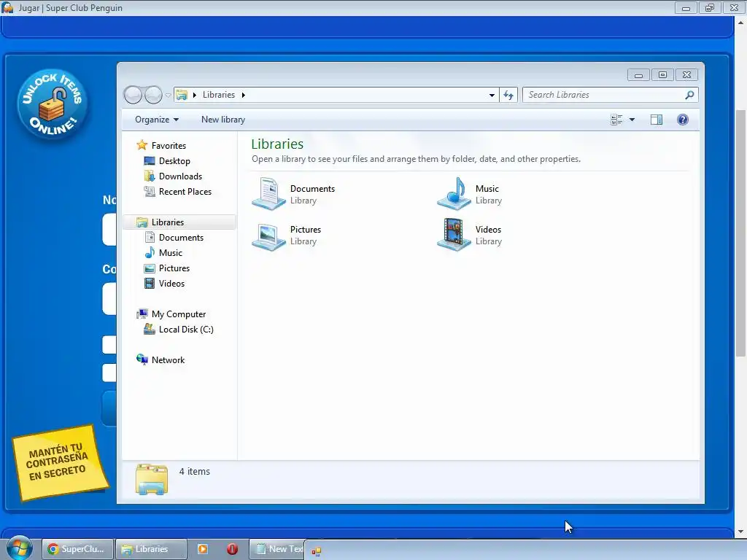Click the small icon right of New Text taskbar button
747x560 pixels.
(x=317, y=551)
